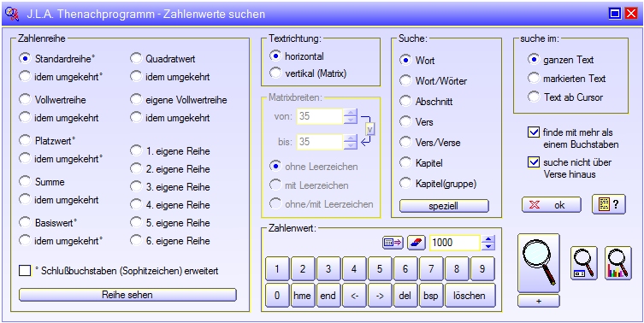Viewport: 644px width, 323px height.
Task: Click digit 0 on the keypad
Action: pos(277,295)
